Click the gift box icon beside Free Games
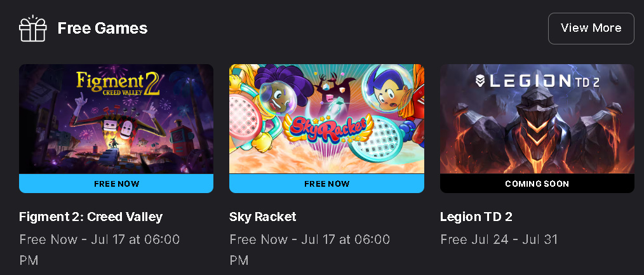This screenshot has width=644, height=275. pyautogui.click(x=32, y=29)
